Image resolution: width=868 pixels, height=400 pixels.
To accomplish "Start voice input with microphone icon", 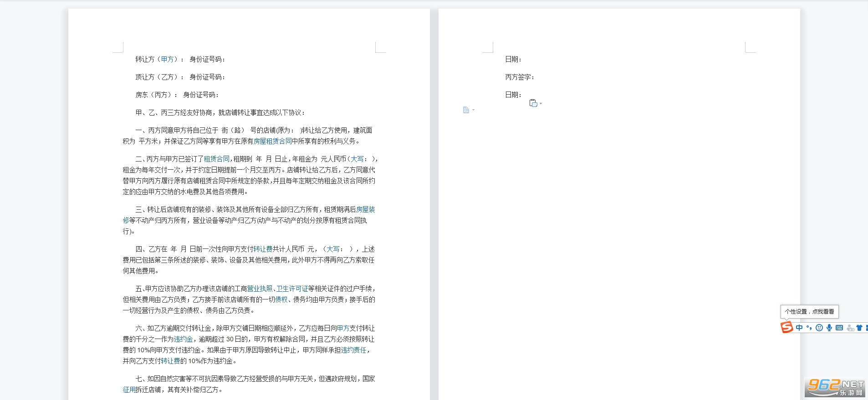I will tap(829, 328).
